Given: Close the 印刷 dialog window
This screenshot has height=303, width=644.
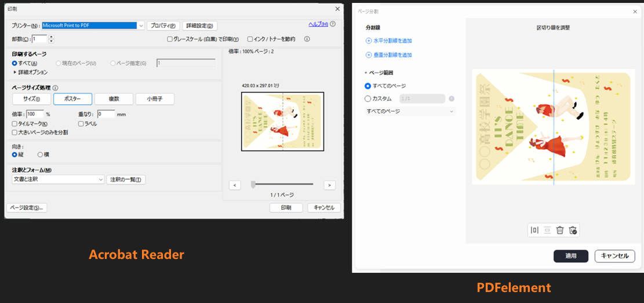Looking at the screenshot, I should coord(337,9).
